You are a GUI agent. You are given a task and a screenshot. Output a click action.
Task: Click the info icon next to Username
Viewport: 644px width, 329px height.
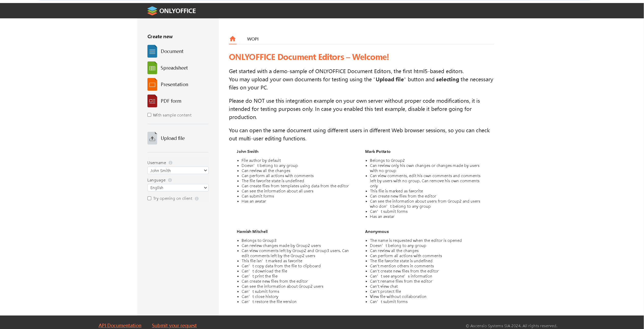[x=170, y=163]
